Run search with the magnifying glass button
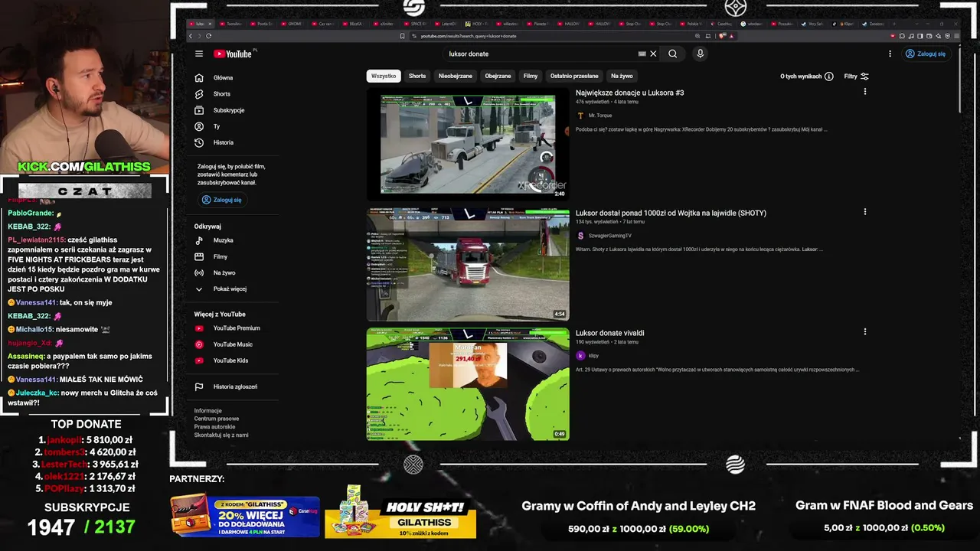 672,54
